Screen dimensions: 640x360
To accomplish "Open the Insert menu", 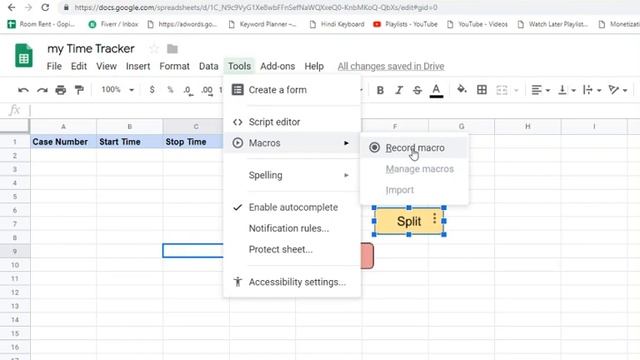I will pyautogui.click(x=138, y=66).
